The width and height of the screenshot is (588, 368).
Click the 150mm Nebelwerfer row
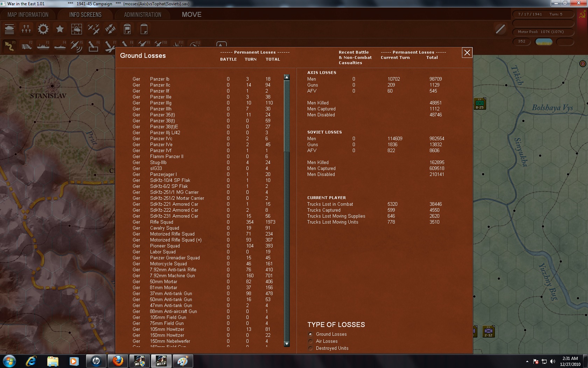(204, 341)
